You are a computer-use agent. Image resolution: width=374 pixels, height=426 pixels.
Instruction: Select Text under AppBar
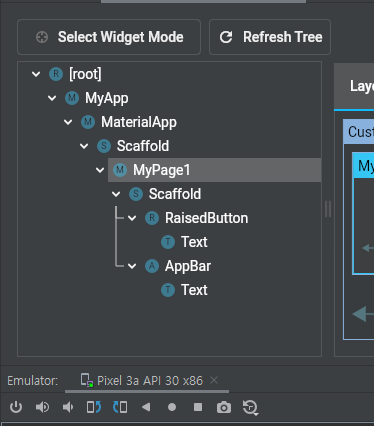pos(194,290)
